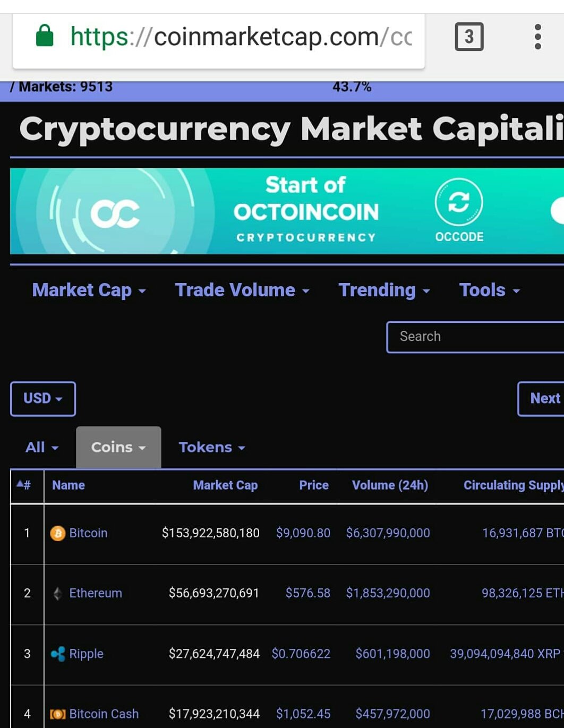Open the Ethereum coin link
The height and width of the screenshot is (728, 564).
point(96,593)
